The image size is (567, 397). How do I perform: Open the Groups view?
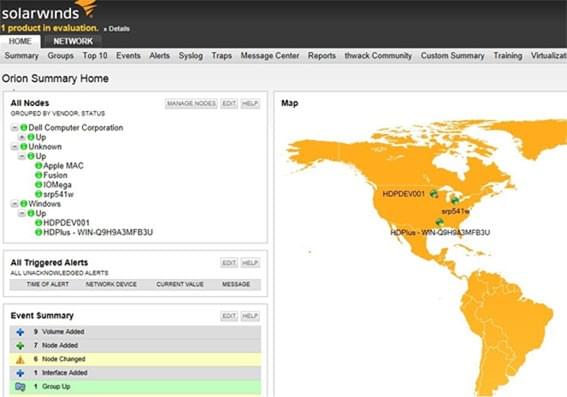pos(61,56)
